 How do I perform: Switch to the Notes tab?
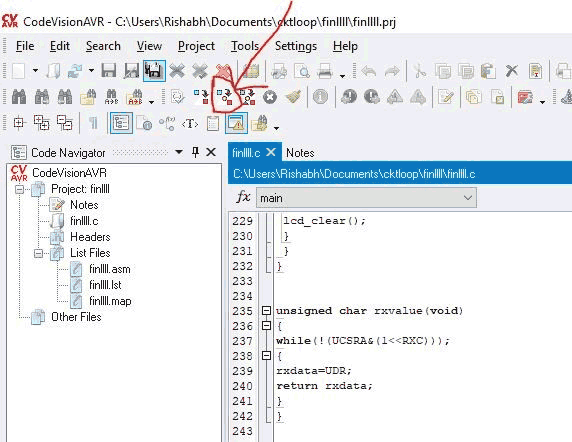[x=300, y=152]
